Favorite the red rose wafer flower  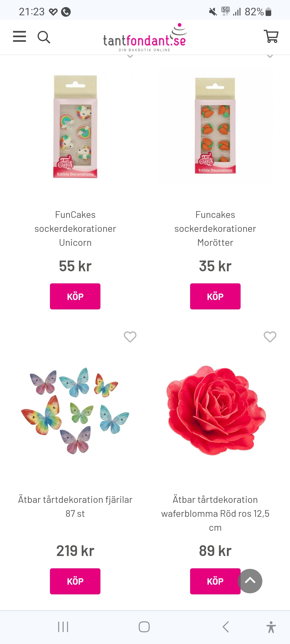(x=270, y=337)
